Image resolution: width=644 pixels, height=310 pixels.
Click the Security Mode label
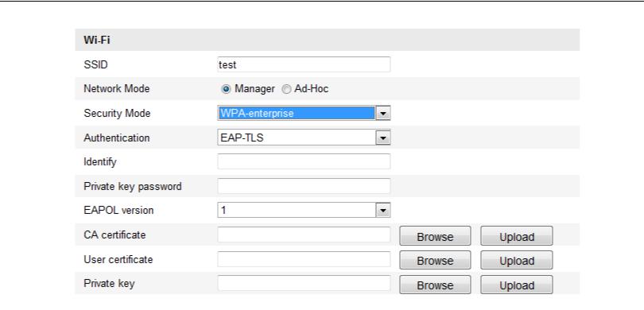click(117, 114)
